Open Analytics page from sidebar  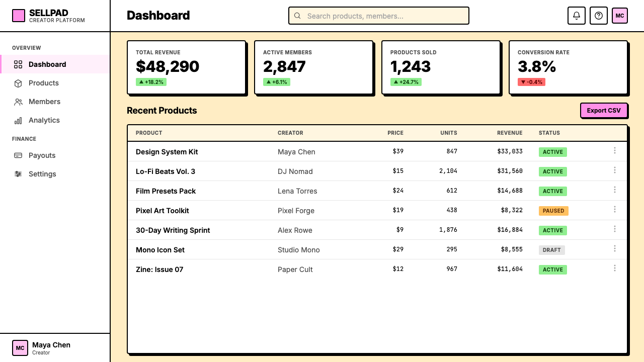55,120
